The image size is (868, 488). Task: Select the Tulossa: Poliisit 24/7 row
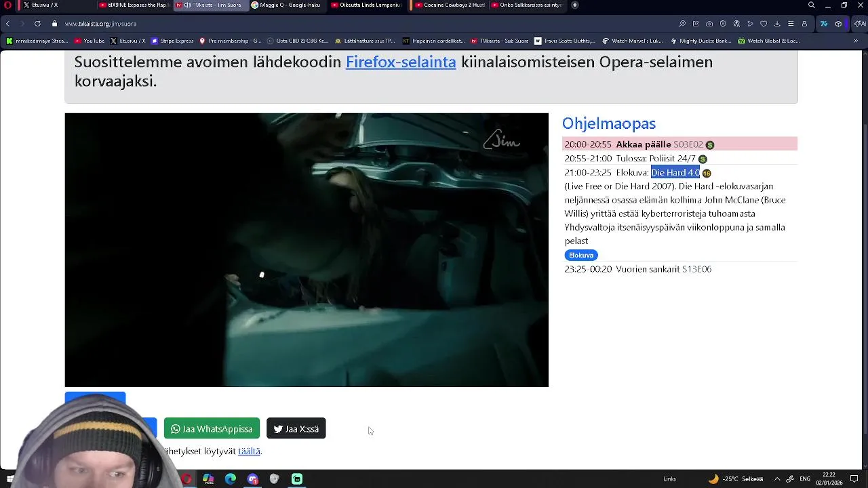[x=679, y=159]
